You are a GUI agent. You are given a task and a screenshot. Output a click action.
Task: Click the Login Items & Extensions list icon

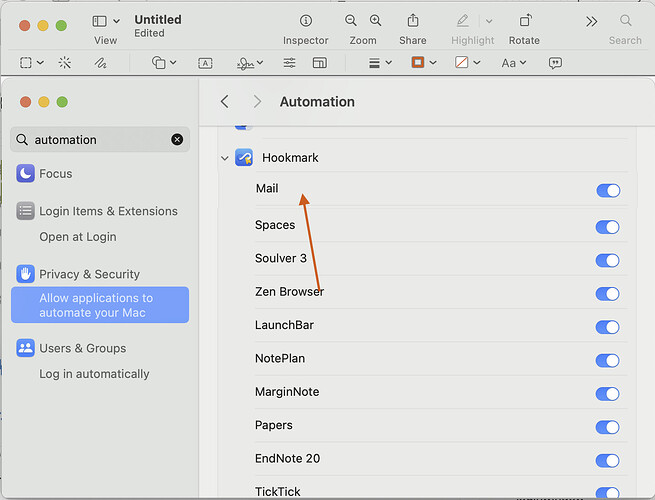[x=25, y=211]
